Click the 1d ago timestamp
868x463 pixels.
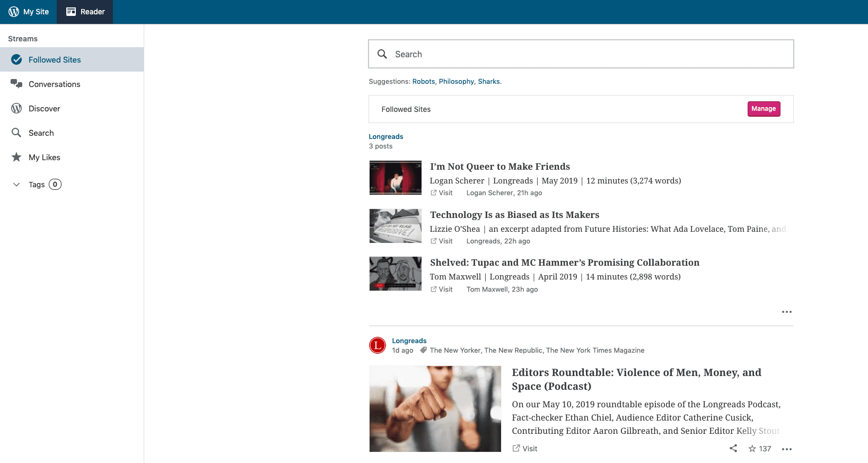[x=403, y=351]
